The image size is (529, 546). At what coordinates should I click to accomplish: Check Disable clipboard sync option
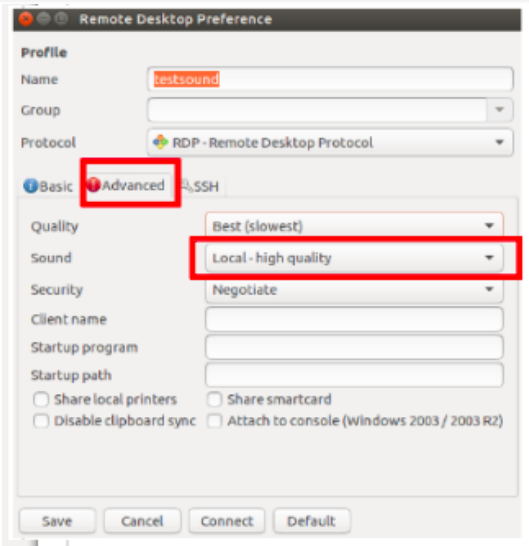[x=41, y=421]
